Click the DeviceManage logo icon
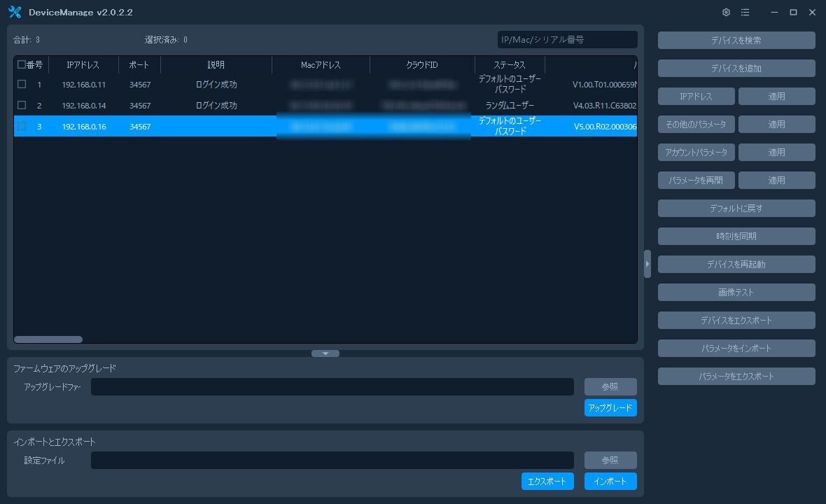The image size is (826, 504). (15, 13)
